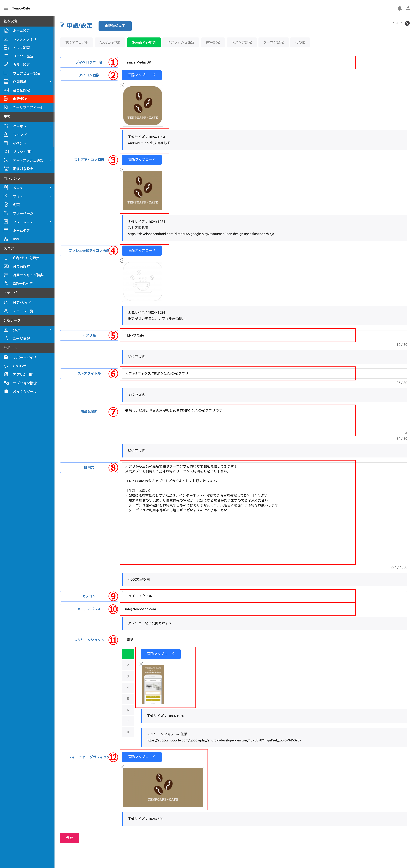Switch to AppStore申請 tab

point(110,42)
